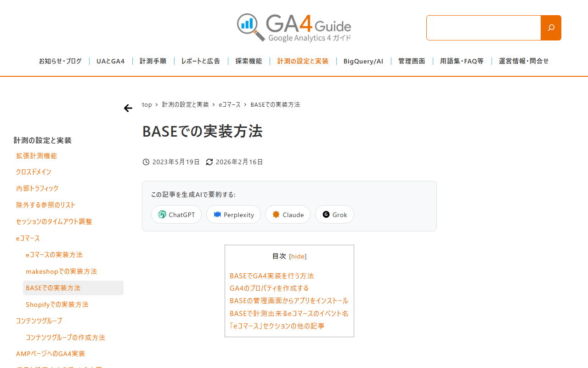Open sidebar link Shopifyでの実装方法
Screen dimensions: 588x368
57,305
